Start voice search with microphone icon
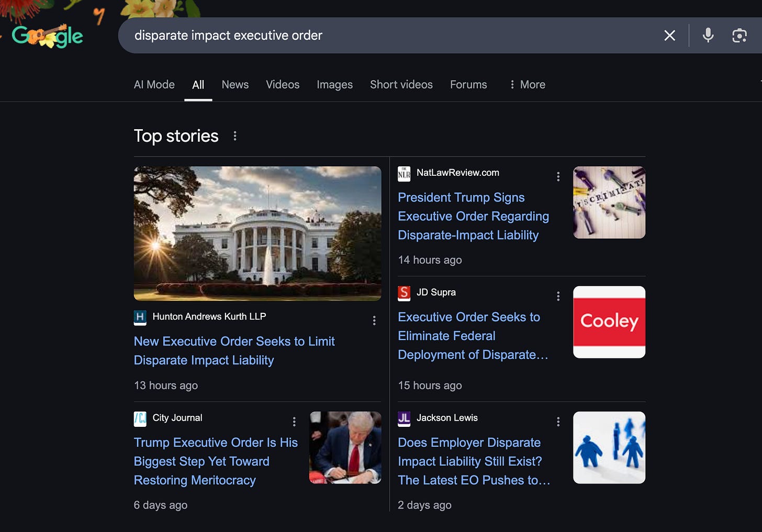Image resolution: width=762 pixels, height=532 pixels. [x=708, y=36]
